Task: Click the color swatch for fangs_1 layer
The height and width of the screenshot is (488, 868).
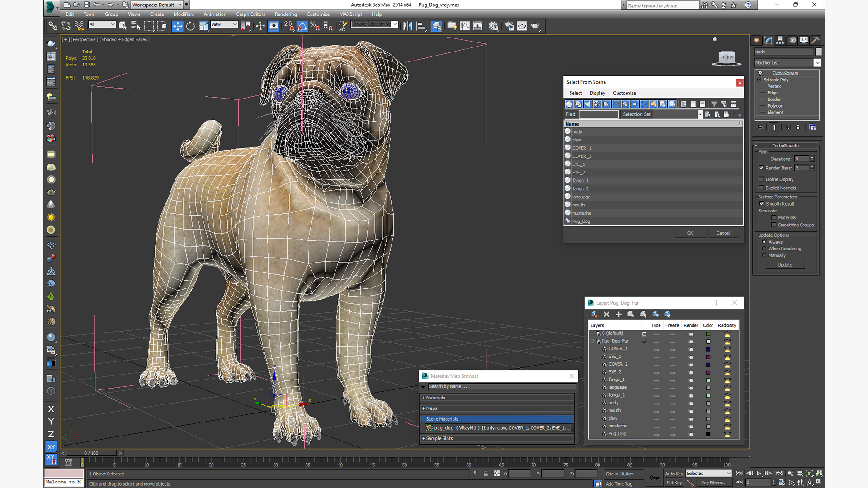Action: (708, 380)
